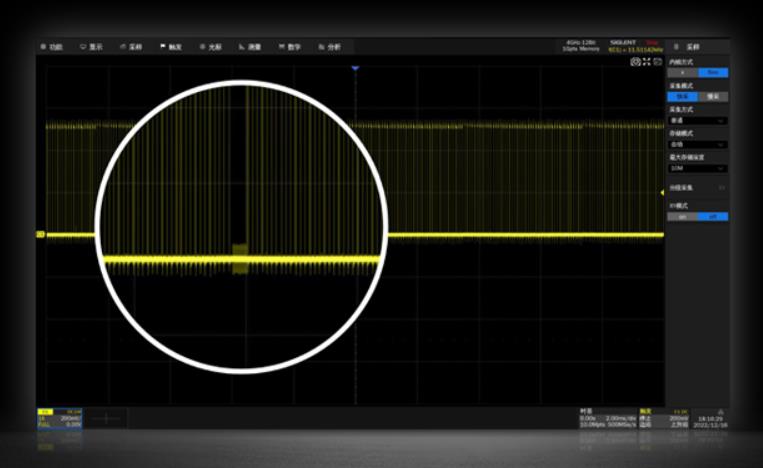Turn XY mode on

click(683, 216)
